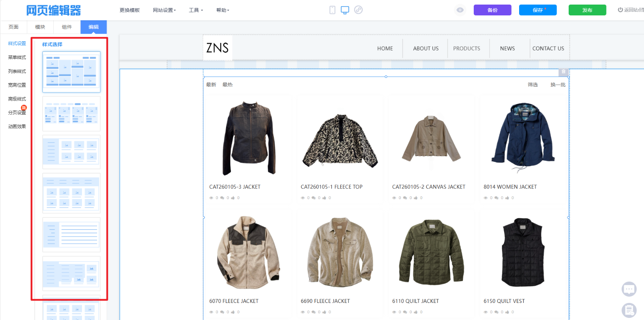Switch to the 页面 tab
The height and width of the screenshot is (320, 644).
click(x=14, y=27)
